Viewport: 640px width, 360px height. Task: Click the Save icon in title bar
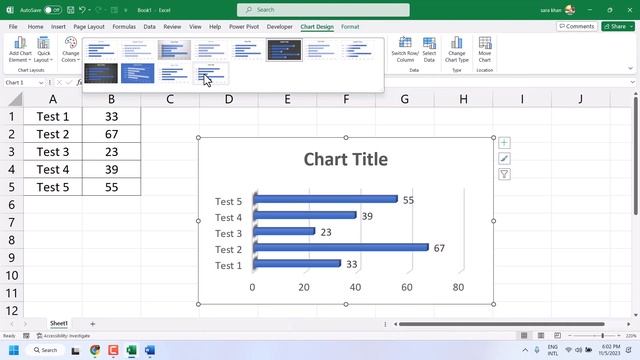pos(71,10)
